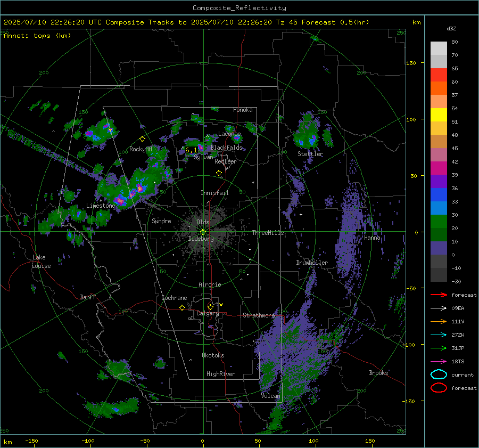Image resolution: width=479 pixels, height=448 pixels.
Task: Click the yellow diamond marker under Cochrane
Action: point(182,308)
